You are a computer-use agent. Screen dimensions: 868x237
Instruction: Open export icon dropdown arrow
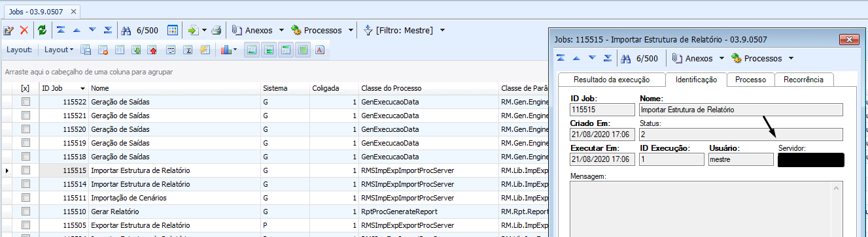[x=204, y=30]
